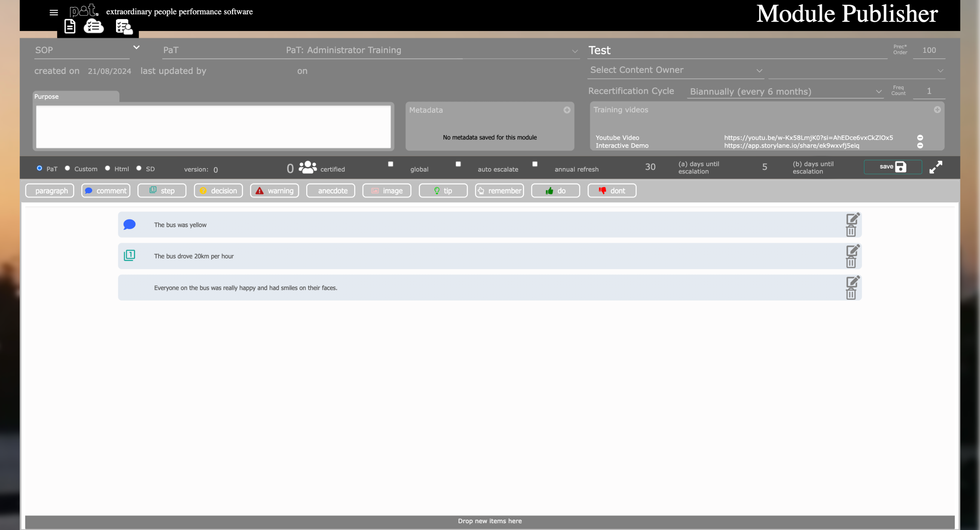Select the Purpose tab
This screenshot has height=530, width=980.
75,97
